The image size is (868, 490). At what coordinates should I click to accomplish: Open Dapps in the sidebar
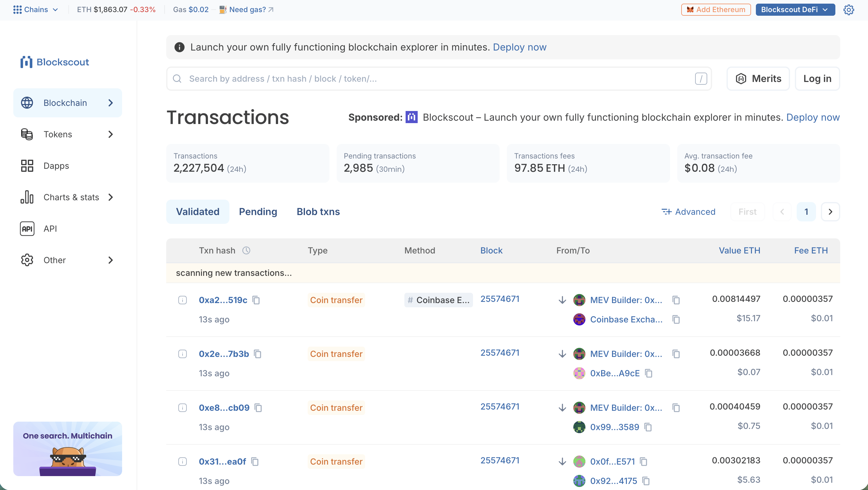(67, 166)
